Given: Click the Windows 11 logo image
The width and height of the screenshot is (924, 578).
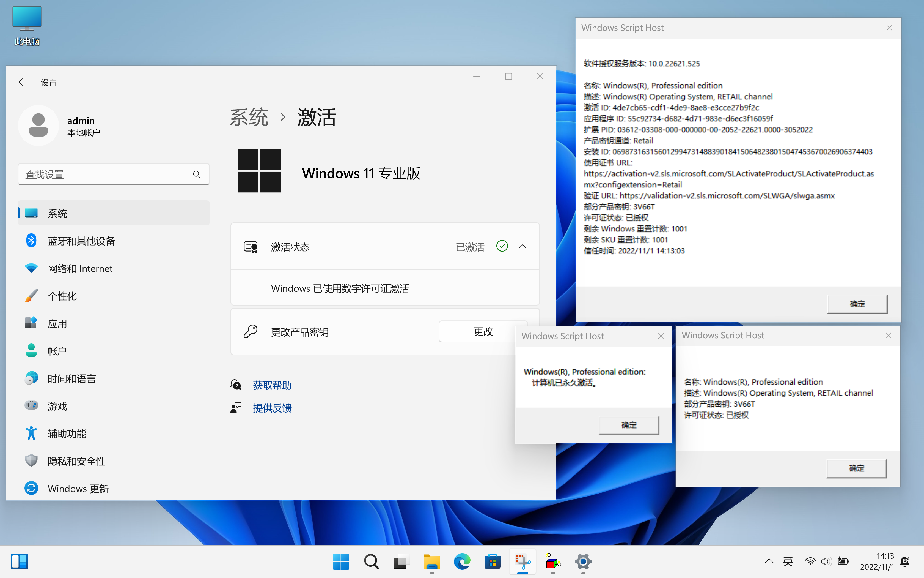Looking at the screenshot, I should click(259, 171).
